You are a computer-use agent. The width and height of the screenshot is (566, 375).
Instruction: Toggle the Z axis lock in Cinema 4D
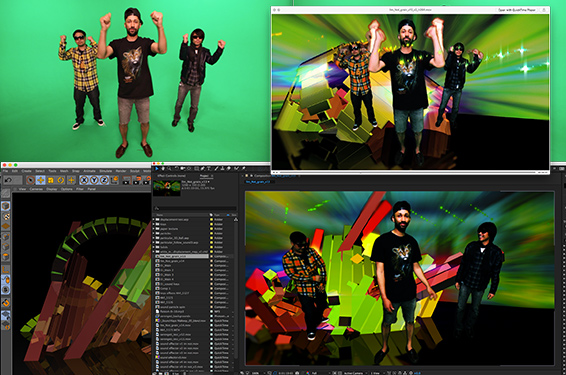[104, 179]
